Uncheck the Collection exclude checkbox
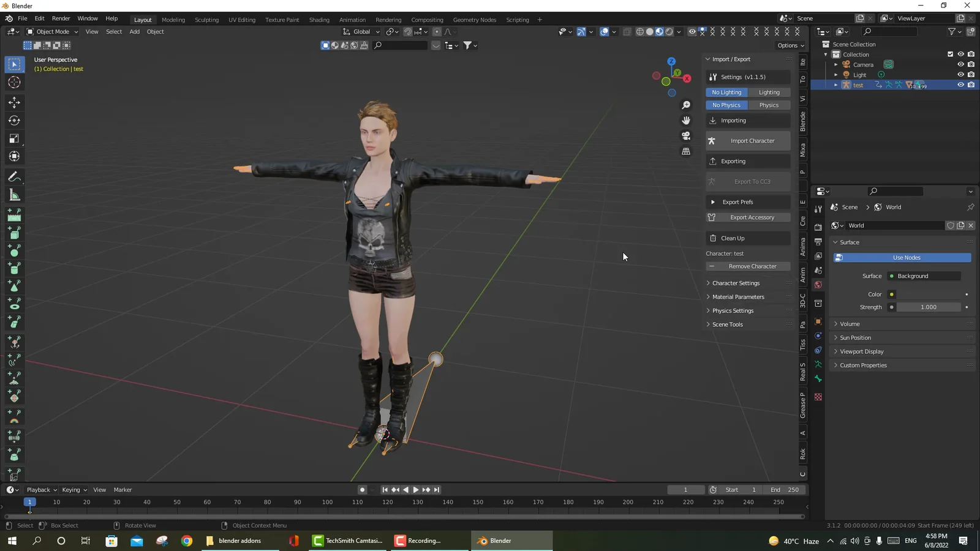Viewport: 980px width, 551px height. pos(950,54)
